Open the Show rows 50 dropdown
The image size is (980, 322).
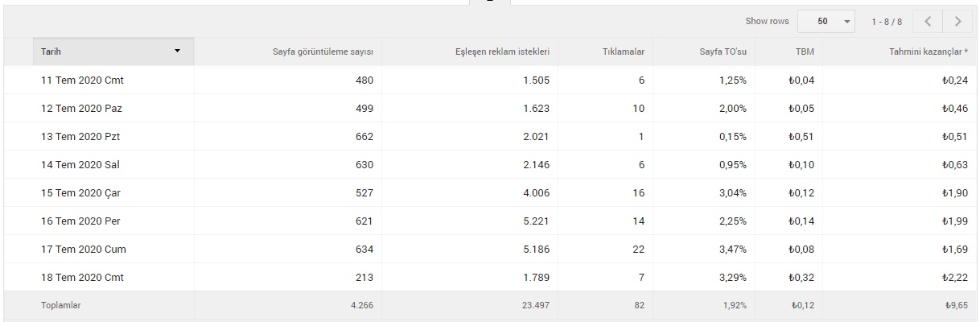pyautogui.click(x=826, y=22)
